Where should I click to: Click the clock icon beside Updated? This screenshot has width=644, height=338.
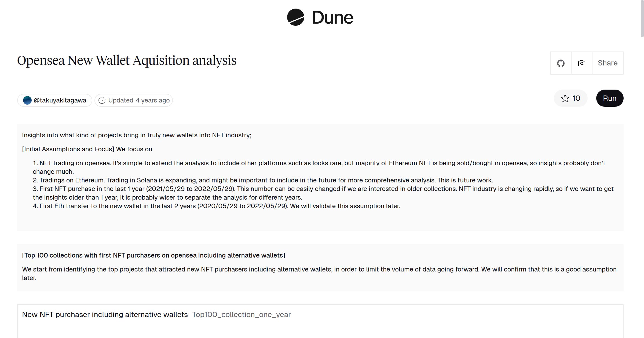(x=103, y=100)
